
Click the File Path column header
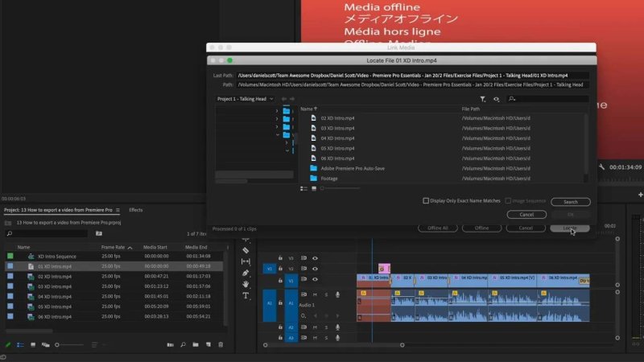pos(471,109)
